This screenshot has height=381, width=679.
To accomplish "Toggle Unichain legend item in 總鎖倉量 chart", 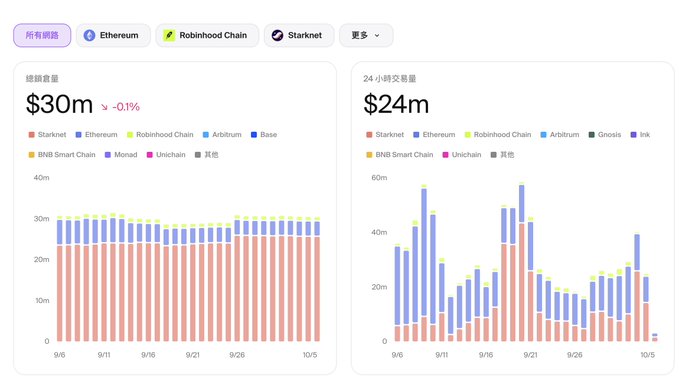I will pyautogui.click(x=166, y=155).
